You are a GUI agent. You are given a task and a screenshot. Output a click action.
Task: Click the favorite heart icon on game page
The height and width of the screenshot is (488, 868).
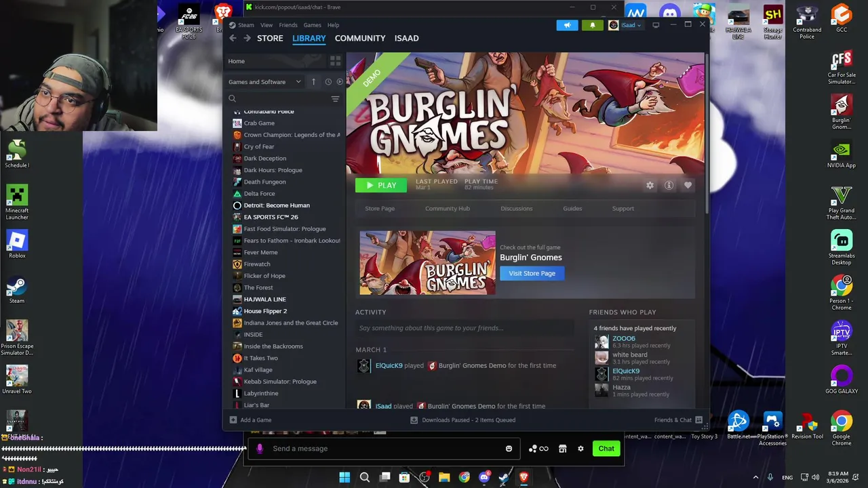(x=688, y=185)
